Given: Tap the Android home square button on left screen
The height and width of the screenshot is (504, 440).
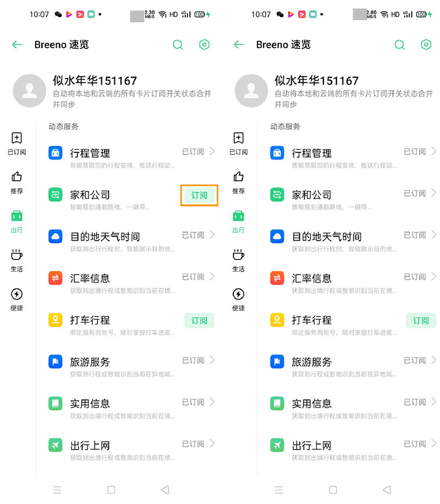Looking at the screenshot, I should (111, 490).
